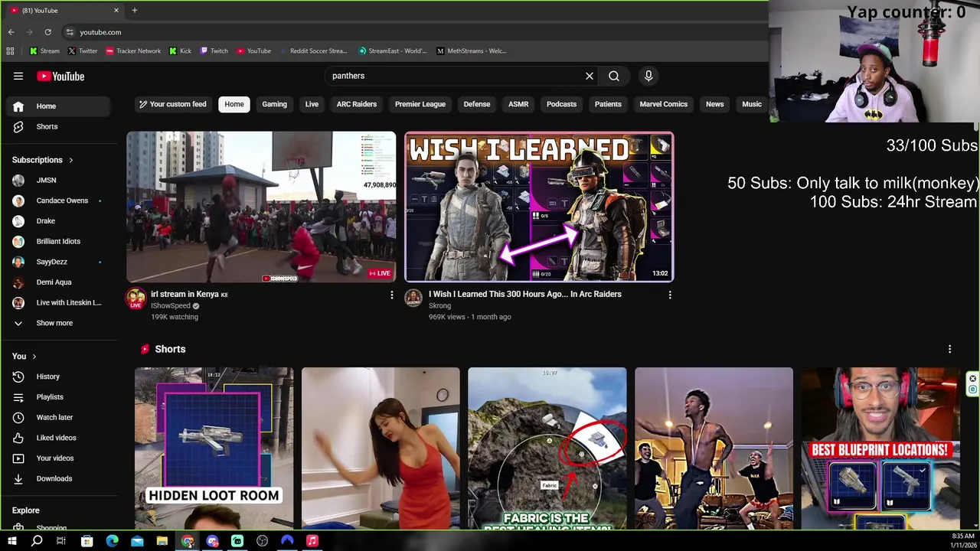The height and width of the screenshot is (551, 980).
Task: Open Playlists in sidebar
Action: click(x=58, y=396)
